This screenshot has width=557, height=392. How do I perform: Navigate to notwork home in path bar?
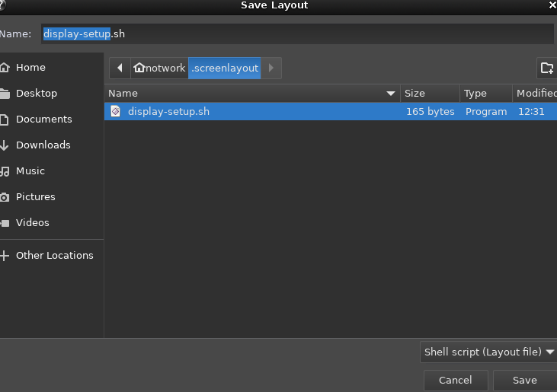(159, 68)
